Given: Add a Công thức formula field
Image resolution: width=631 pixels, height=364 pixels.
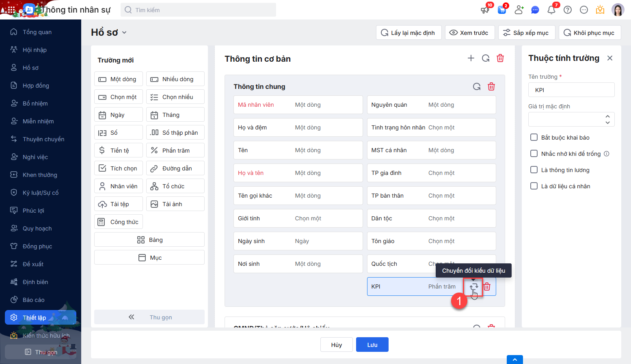Looking at the screenshot, I should 119,222.
